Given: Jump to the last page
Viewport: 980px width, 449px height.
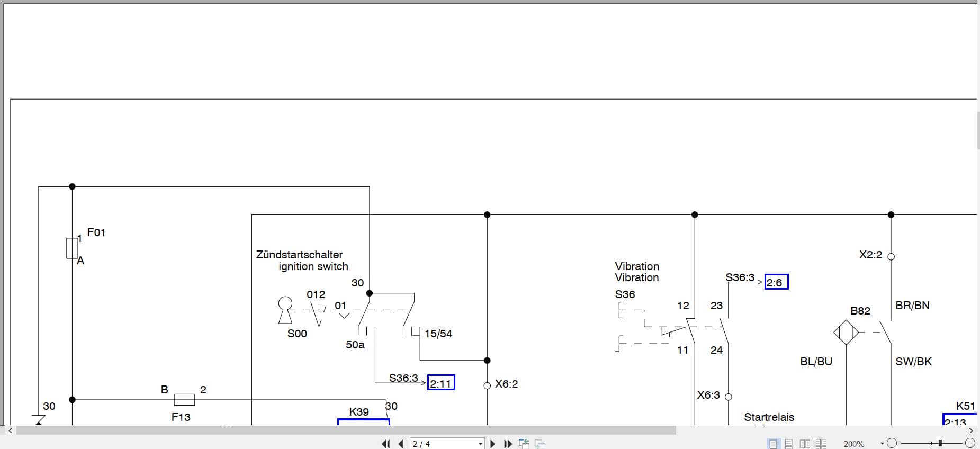Looking at the screenshot, I should click(508, 444).
